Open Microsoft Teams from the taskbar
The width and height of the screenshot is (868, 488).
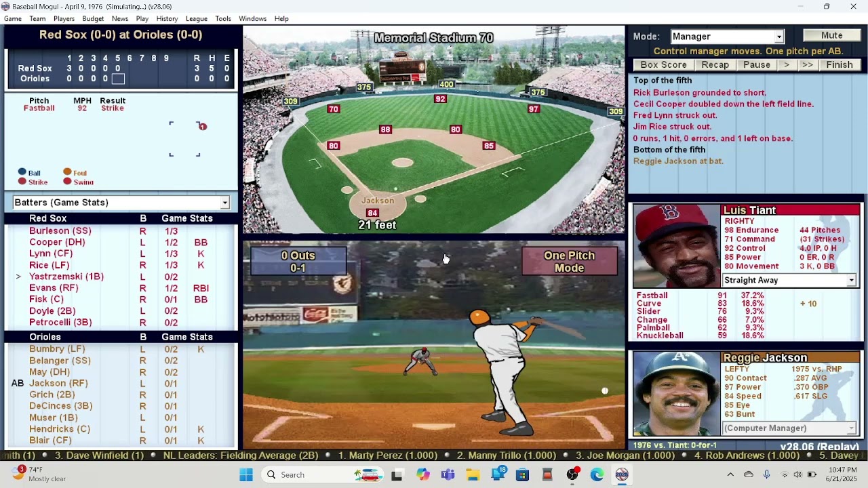pos(448,474)
